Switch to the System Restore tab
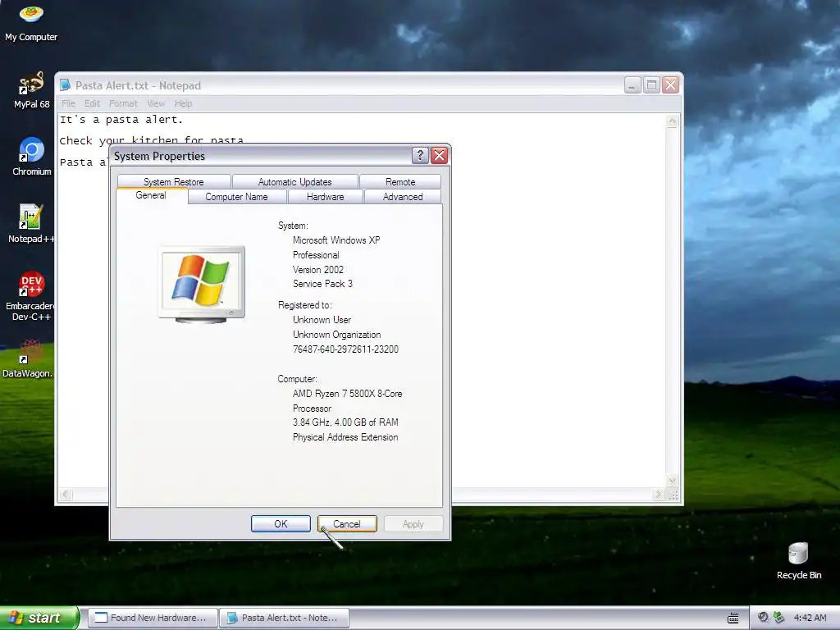This screenshot has height=630, width=840. (174, 181)
